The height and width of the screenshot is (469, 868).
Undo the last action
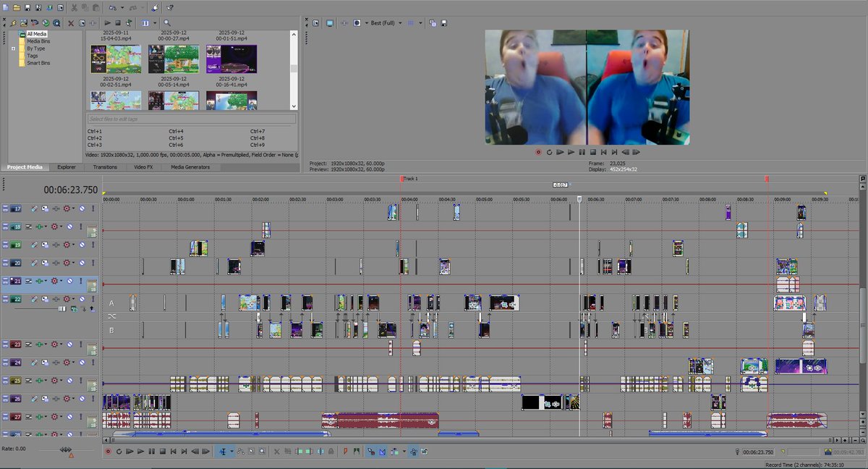[112, 7]
